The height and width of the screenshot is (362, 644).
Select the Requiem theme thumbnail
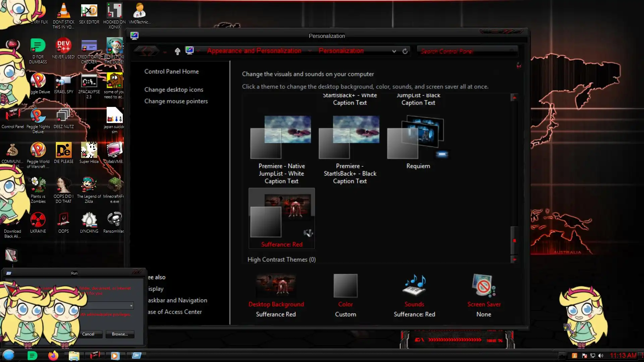coord(417,137)
